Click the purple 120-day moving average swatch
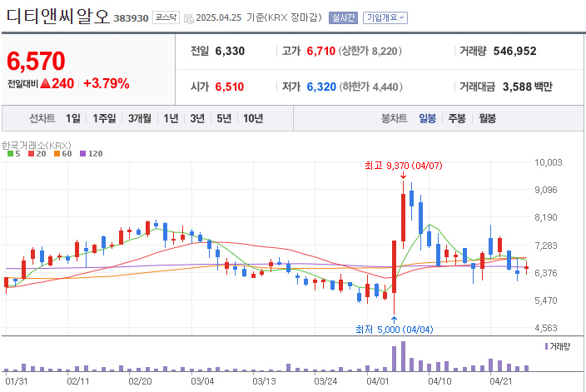This screenshot has height=392, width=586. [83, 154]
